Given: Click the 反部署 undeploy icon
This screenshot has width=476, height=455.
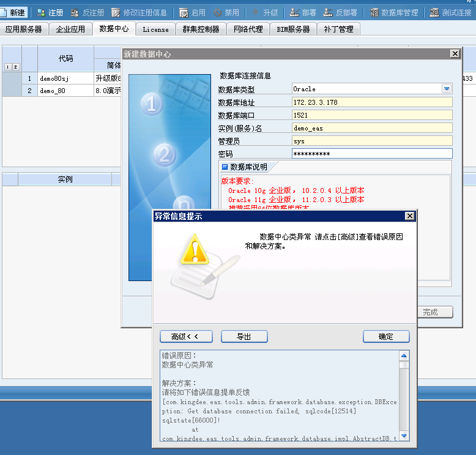Looking at the screenshot, I should click(x=328, y=13).
